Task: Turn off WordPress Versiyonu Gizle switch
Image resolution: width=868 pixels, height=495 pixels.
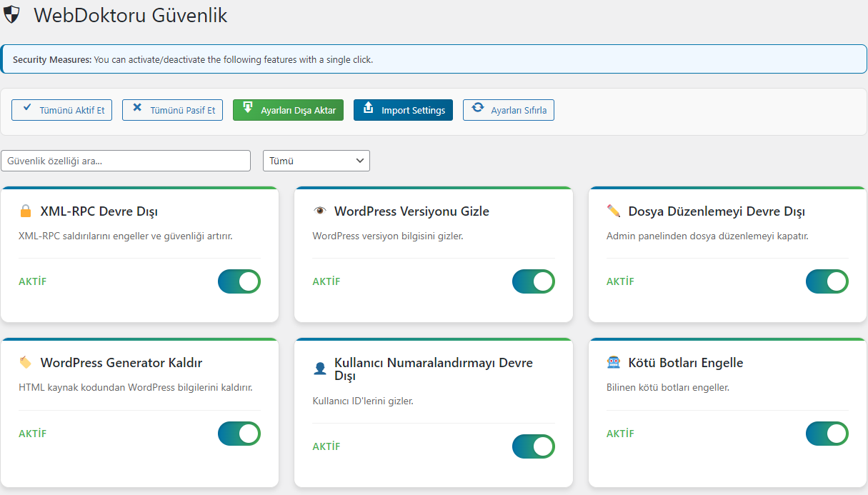Action: coord(533,281)
